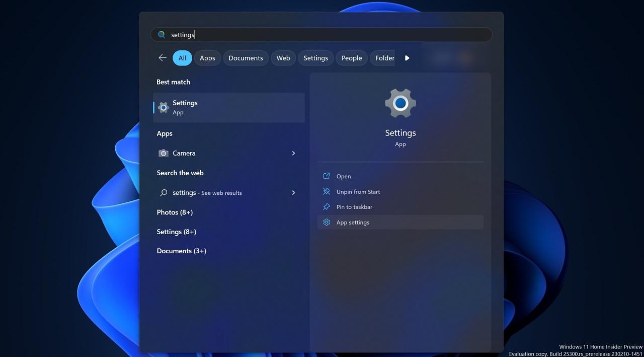Click the search input field containing settings

pyautogui.click(x=321, y=35)
